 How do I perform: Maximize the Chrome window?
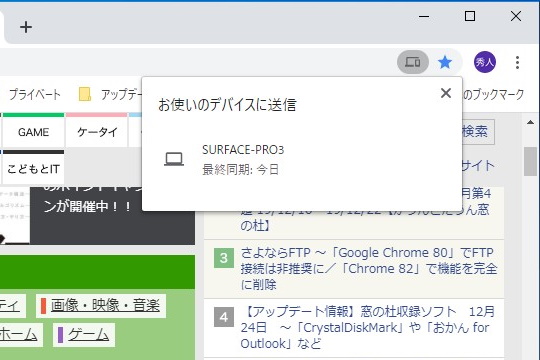click(470, 16)
